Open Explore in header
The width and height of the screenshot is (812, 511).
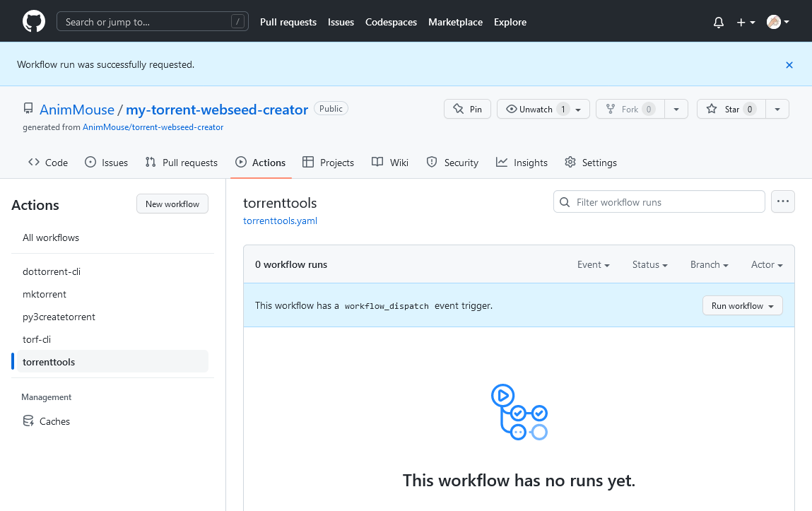(510, 22)
